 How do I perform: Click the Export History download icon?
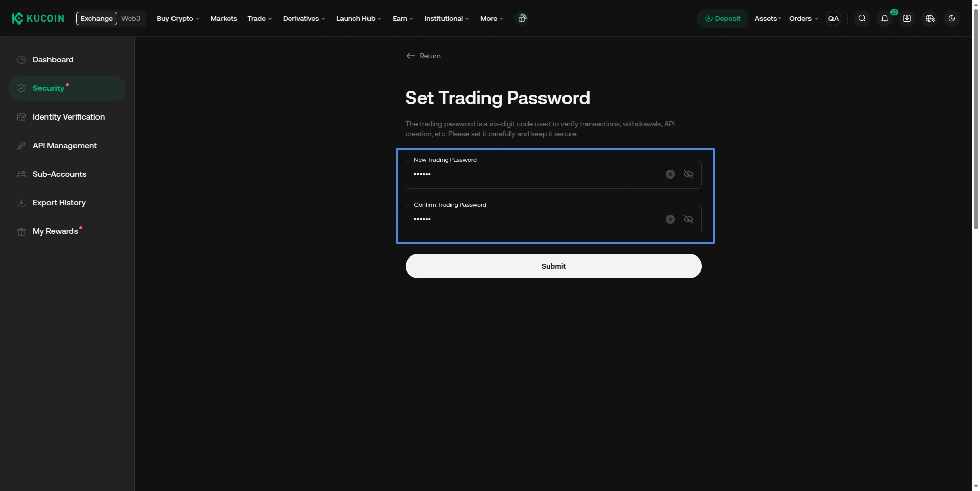pyautogui.click(x=21, y=203)
